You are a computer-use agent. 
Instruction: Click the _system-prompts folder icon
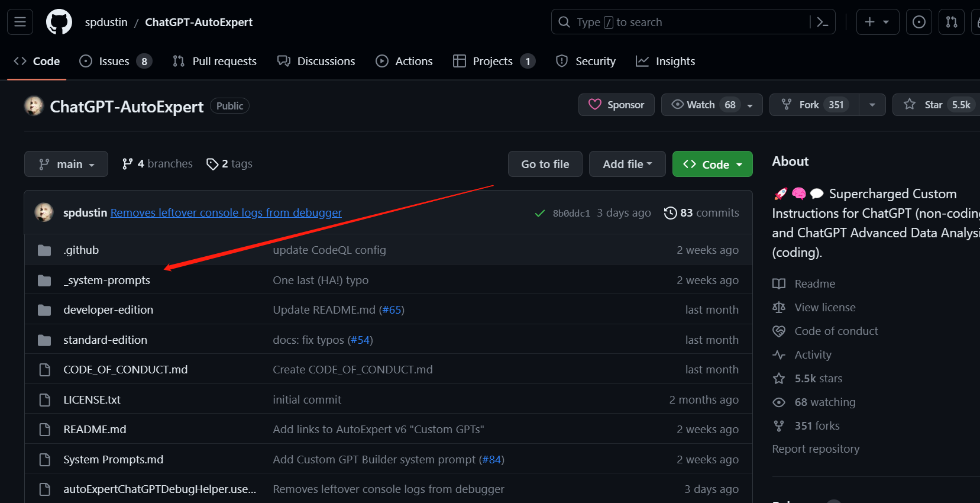coord(44,280)
